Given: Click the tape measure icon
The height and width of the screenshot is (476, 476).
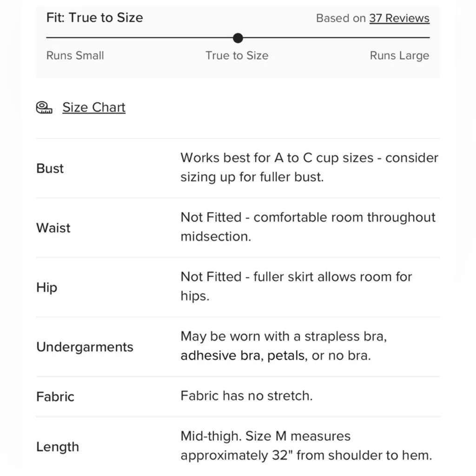Looking at the screenshot, I should [44, 107].
